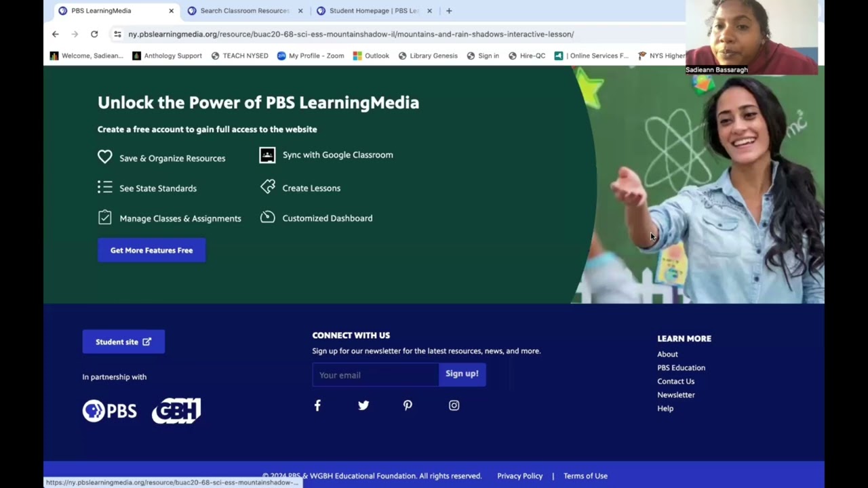Click the GBH logo in the footer

[x=176, y=411]
